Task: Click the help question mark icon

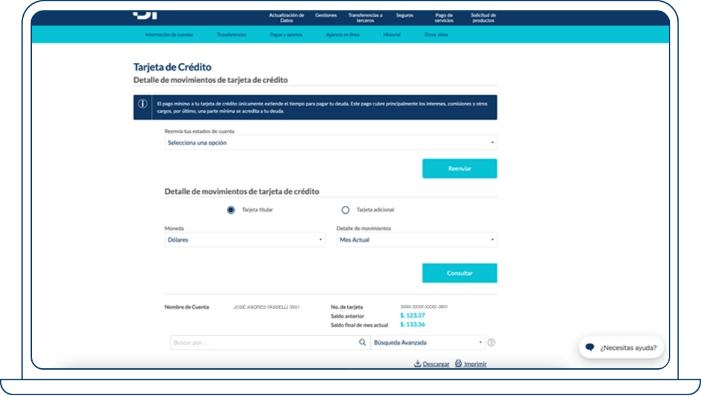Action: point(491,342)
